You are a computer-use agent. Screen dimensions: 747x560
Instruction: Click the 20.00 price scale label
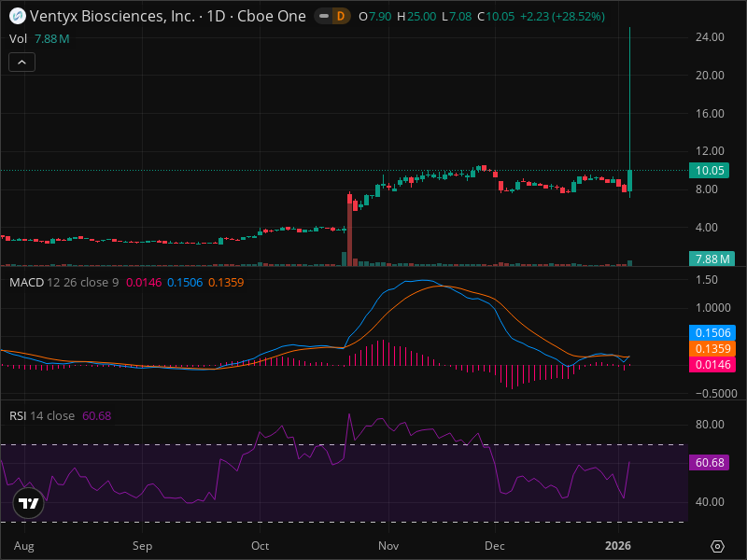point(710,76)
